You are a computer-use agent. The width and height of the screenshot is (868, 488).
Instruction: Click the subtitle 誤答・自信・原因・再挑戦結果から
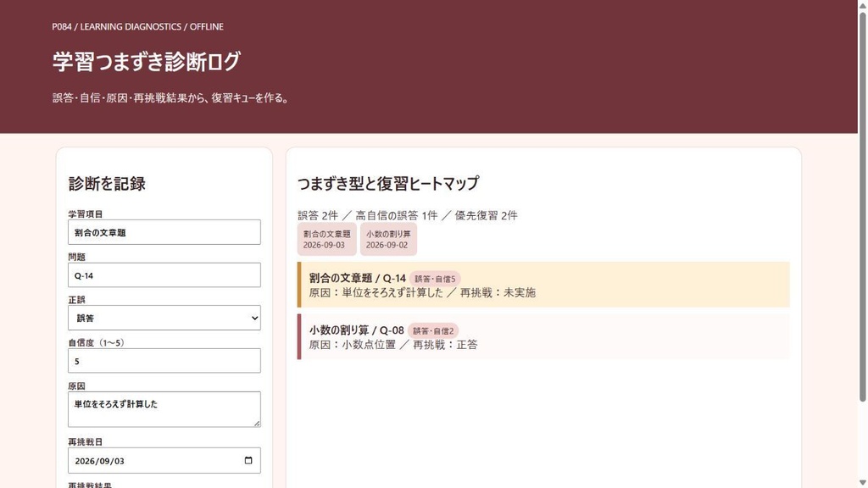(x=171, y=98)
